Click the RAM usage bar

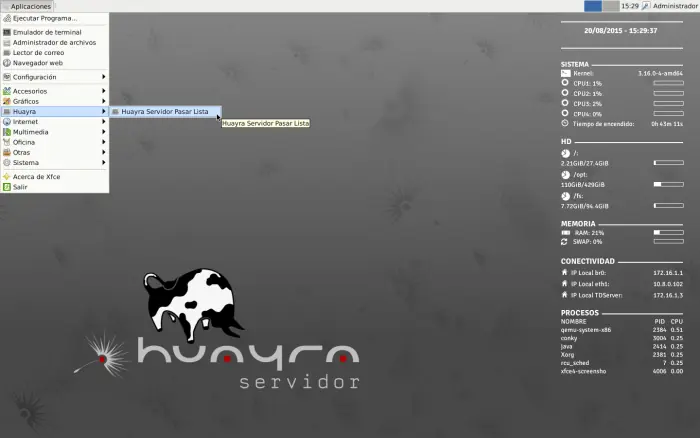[668, 233]
